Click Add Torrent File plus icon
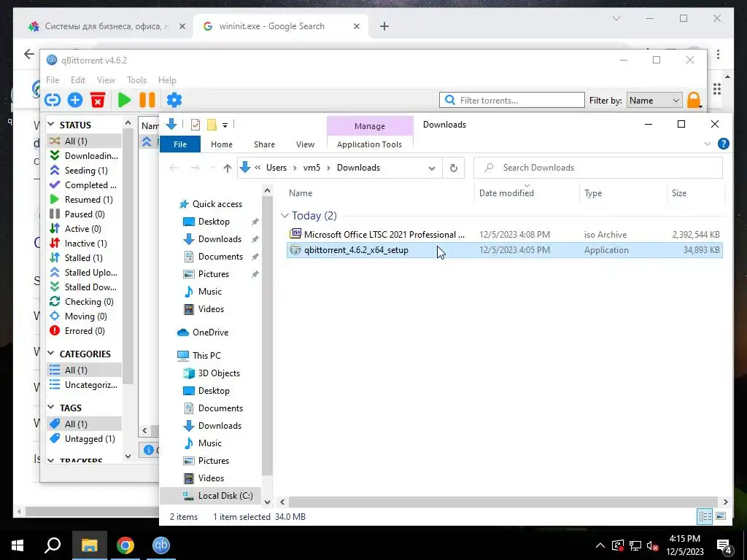Image resolution: width=747 pixels, height=560 pixels. (x=75, y=100)
